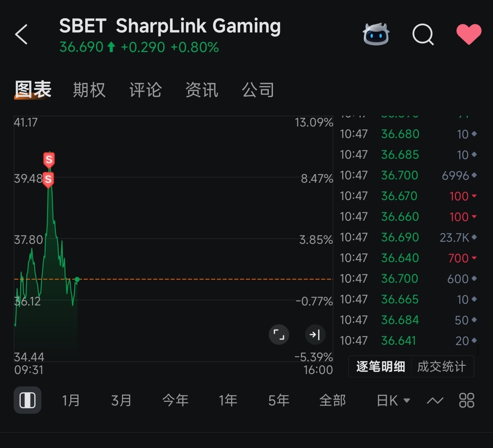Select the 700 volume red trade
The image size is (493, 448).
click(408, 258)
